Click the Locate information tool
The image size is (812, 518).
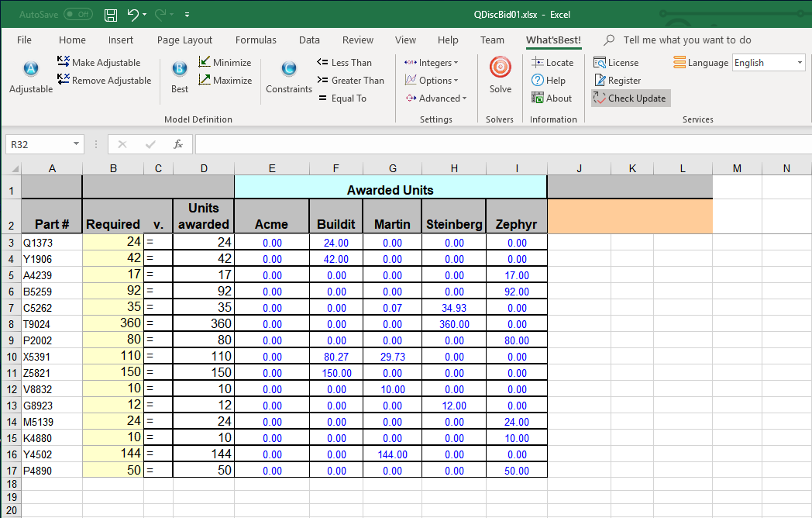(x=552, y=62)
